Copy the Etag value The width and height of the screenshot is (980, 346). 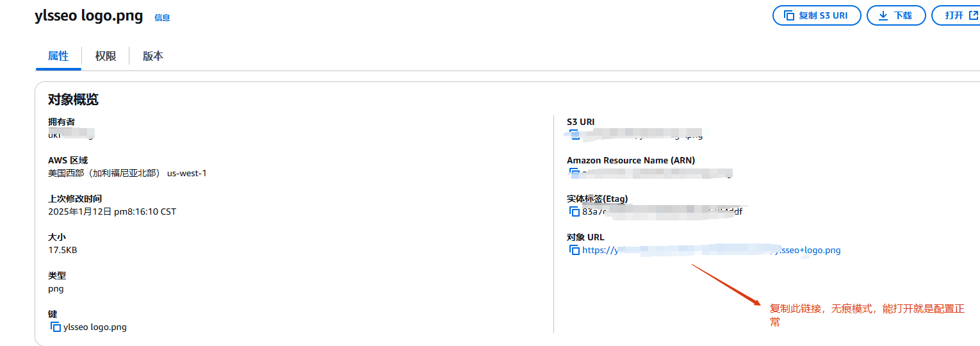[x=575, y=211]
